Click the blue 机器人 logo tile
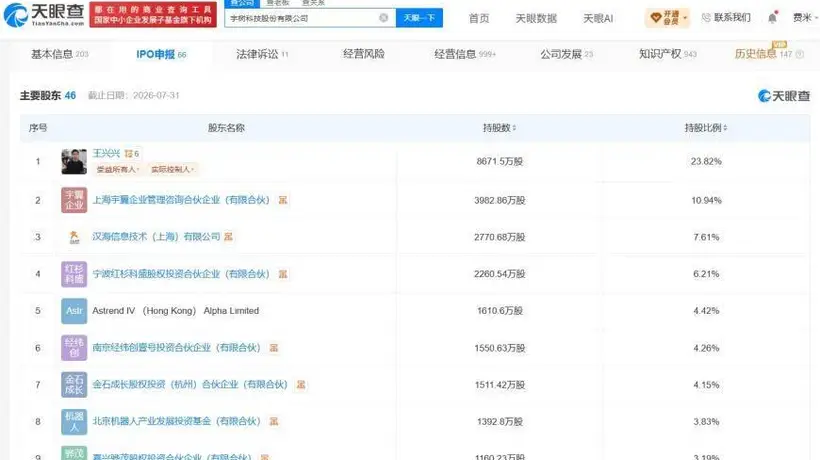820x460 pixels. (74, 421)
